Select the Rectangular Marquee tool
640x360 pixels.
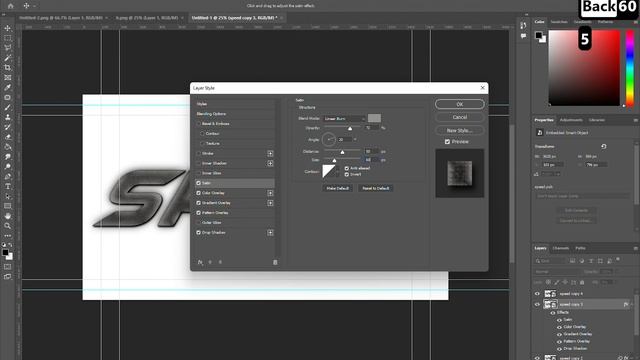click(7, 38)
